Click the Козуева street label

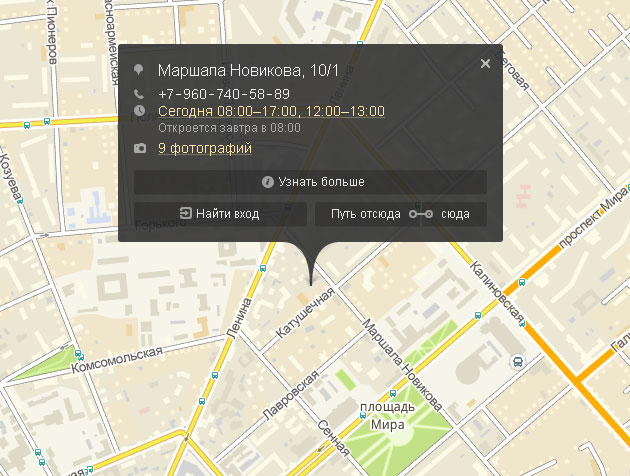pos(10,177)
